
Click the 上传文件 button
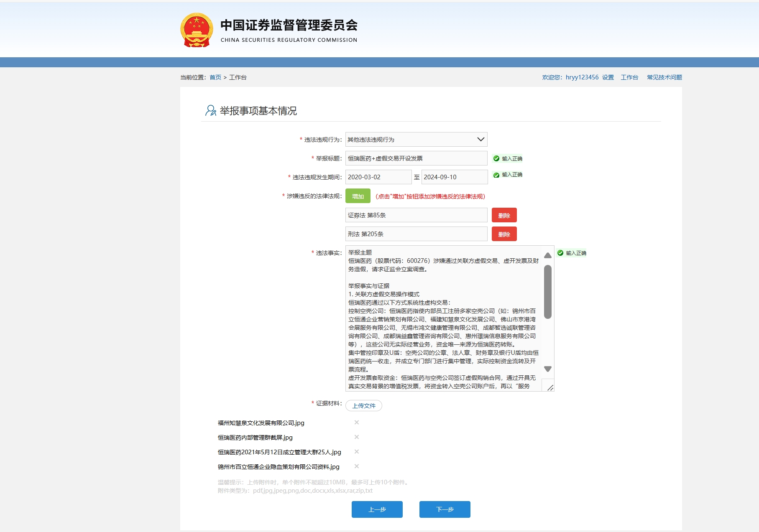pos(364,405)
